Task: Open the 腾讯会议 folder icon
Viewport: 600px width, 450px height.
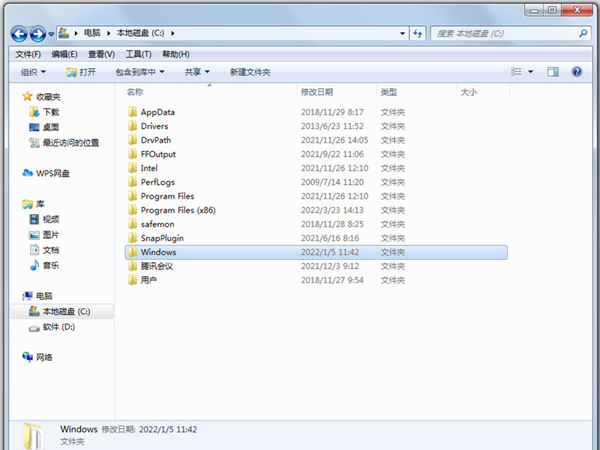Action: (132, 266)
